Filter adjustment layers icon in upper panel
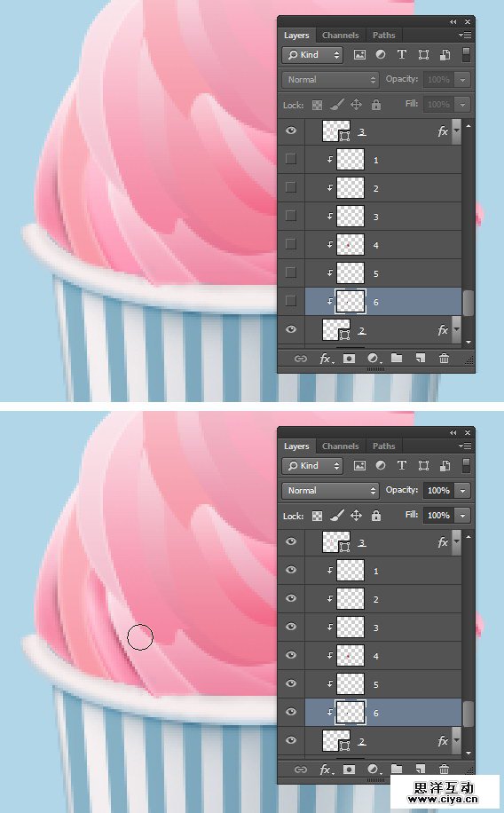This screenshot has height=813, width=504. pyautogui.click(x=381, y=54)
